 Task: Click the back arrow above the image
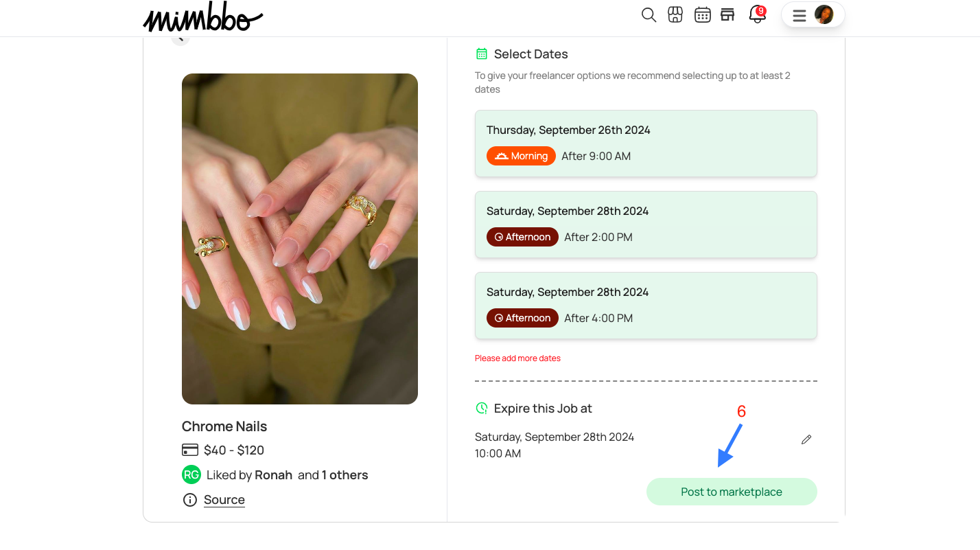(180, 40)
